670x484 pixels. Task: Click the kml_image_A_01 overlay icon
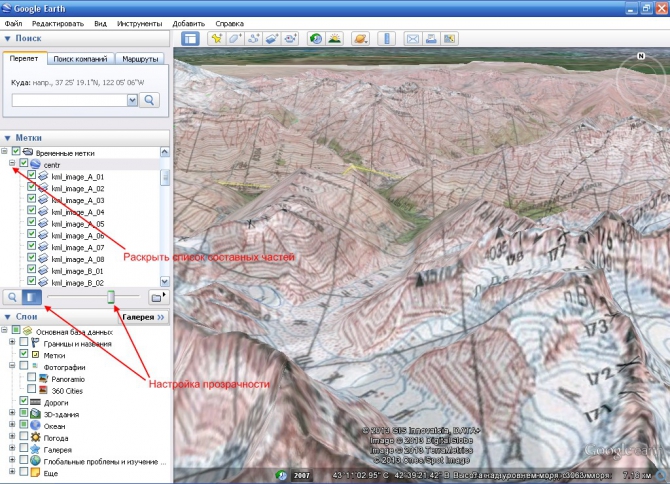coord(43,176)
